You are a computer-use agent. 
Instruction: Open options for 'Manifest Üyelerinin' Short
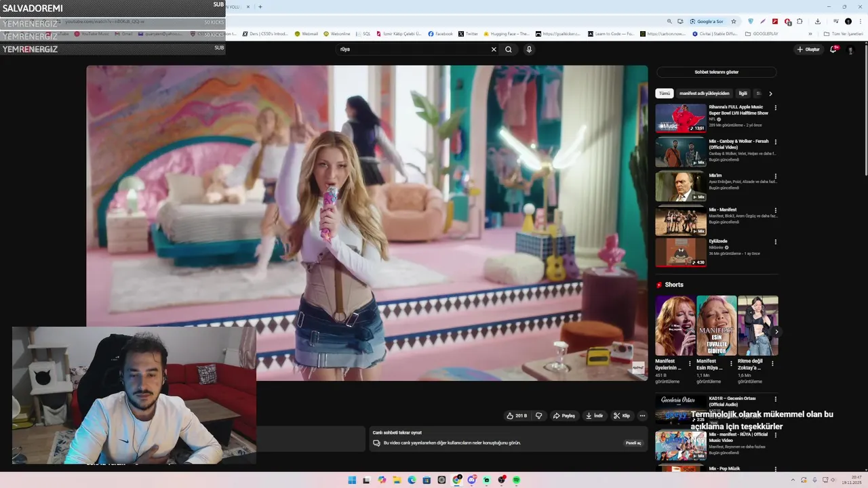690,363
